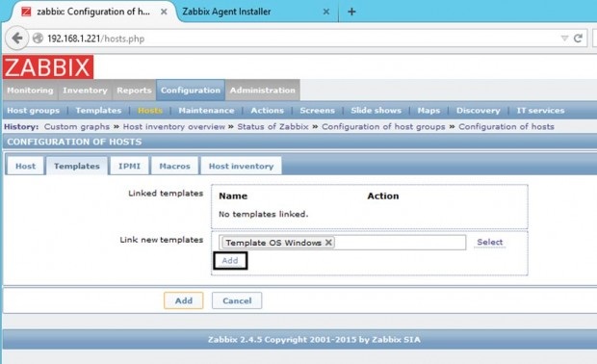Click the Select link for templates
This screenshot has width=597, height=364.
(x=489, y=242)
